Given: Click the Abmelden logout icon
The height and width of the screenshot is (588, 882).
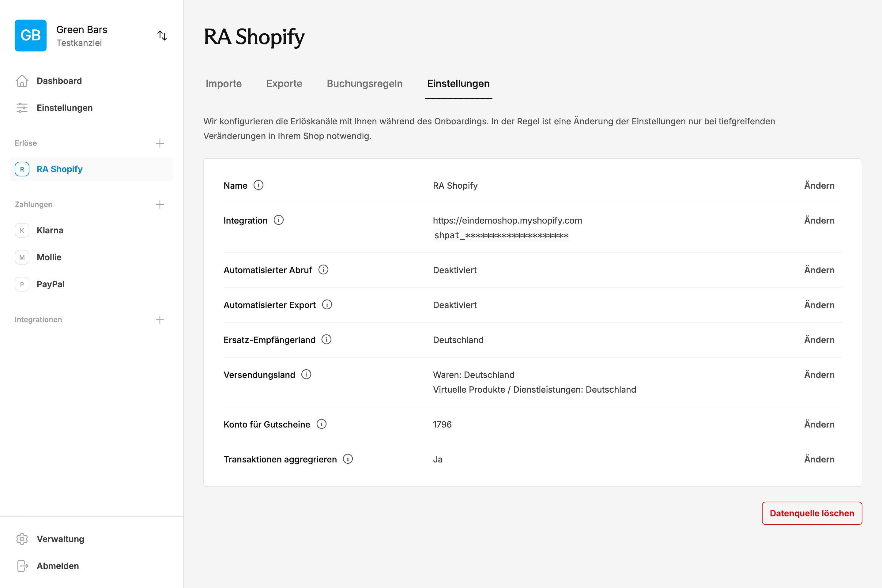Looking at the screenshot, I should (x=22, y=566).
